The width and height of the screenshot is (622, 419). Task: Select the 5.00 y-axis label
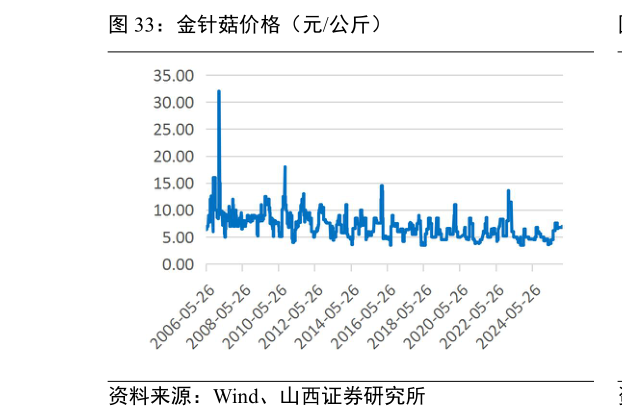[x=177, y=238]
